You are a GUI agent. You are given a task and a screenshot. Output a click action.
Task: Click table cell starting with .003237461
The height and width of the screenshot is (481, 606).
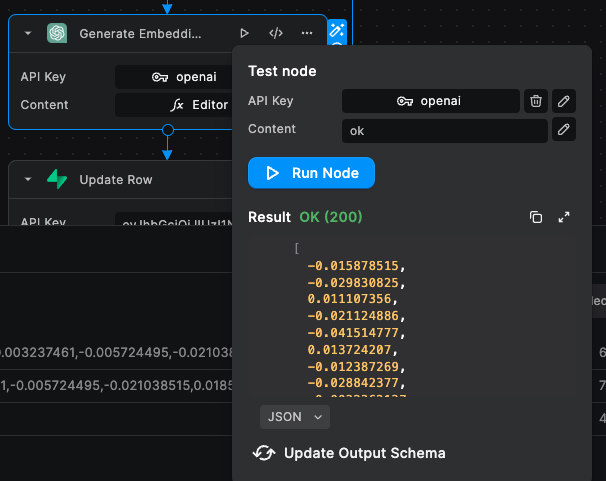click(116, 352)
